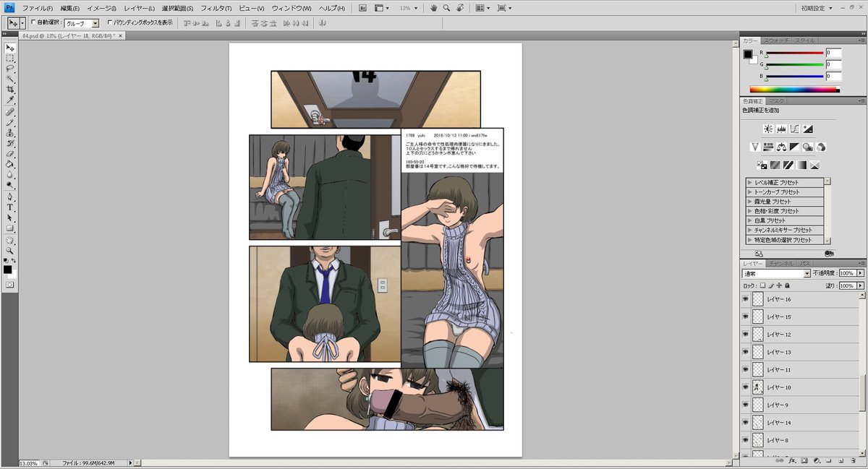Select the Brush tool
This screenshot has height=469, width=868.
pos(10,123)
